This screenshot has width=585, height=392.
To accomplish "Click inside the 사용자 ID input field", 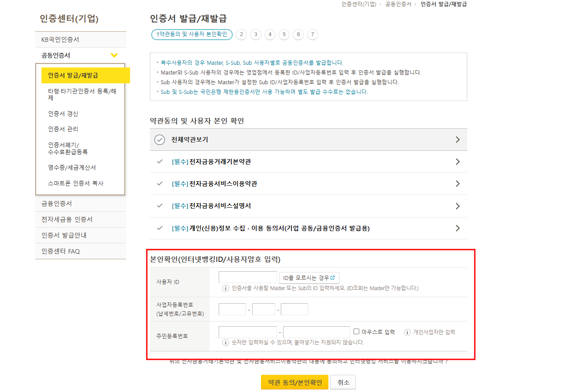I will coord(247,277).
